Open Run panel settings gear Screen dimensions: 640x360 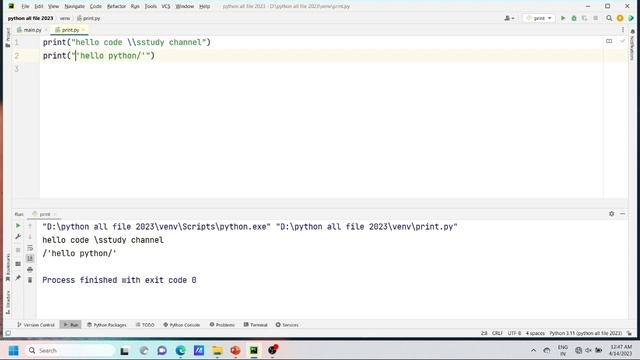[611, 214]
